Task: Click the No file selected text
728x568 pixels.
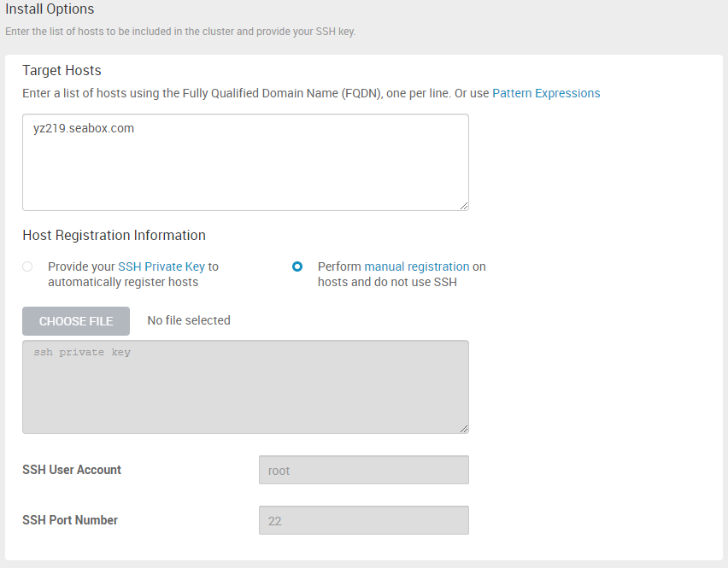Action: 189,320
